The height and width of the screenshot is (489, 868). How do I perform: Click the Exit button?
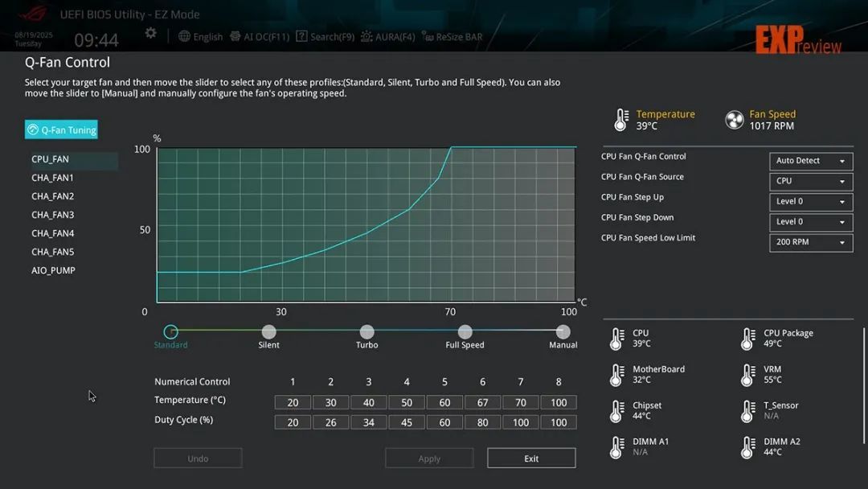[x=531, y=458]
